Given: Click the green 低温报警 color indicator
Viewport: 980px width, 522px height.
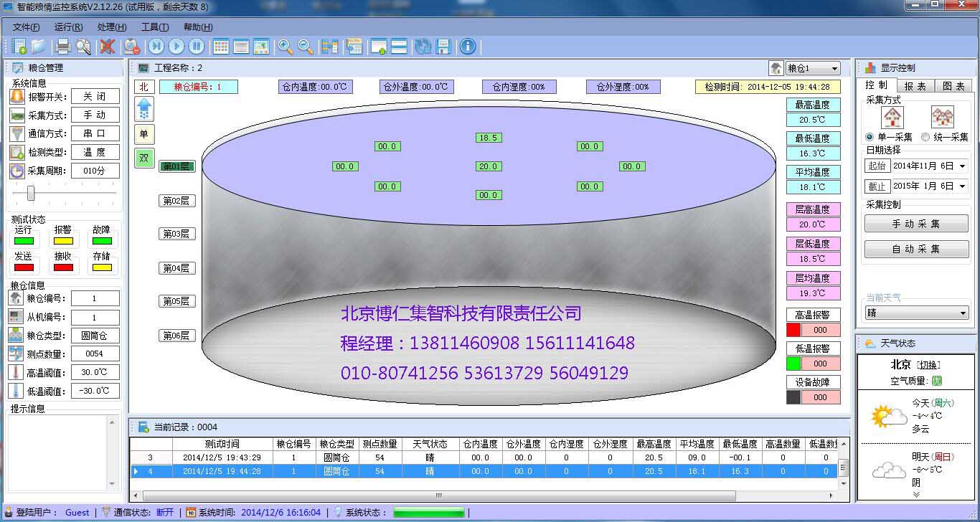Looking at the screenshot, I should pyautogui.click(x=793, y=364).
